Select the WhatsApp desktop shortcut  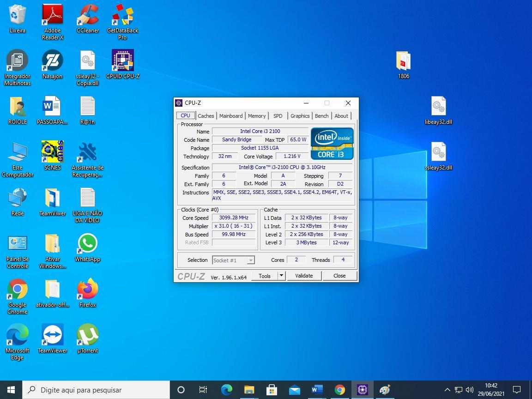88,248
